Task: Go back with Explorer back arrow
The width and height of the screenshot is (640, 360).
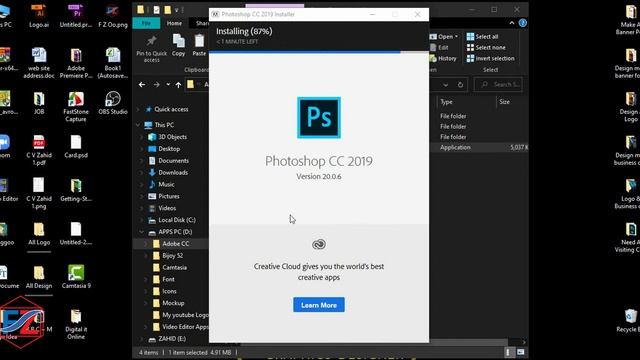Action: (x=142, y=84)
